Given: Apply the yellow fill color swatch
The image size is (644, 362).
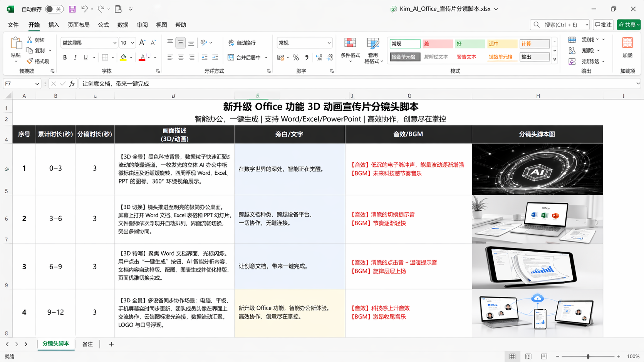Looking at the screenshot, I should click(123, 57).
